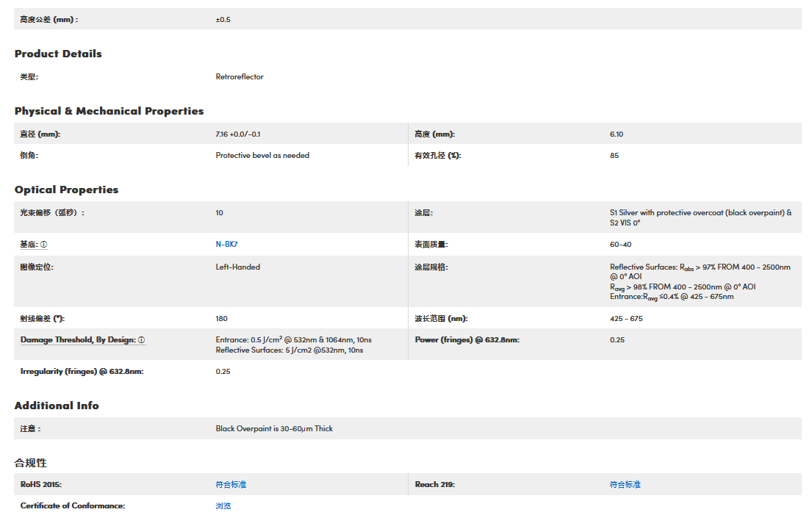The width and height of the screenshot is (812, 526).
Task: Click the Protective bevel as needed value
Action: point(262,156)
